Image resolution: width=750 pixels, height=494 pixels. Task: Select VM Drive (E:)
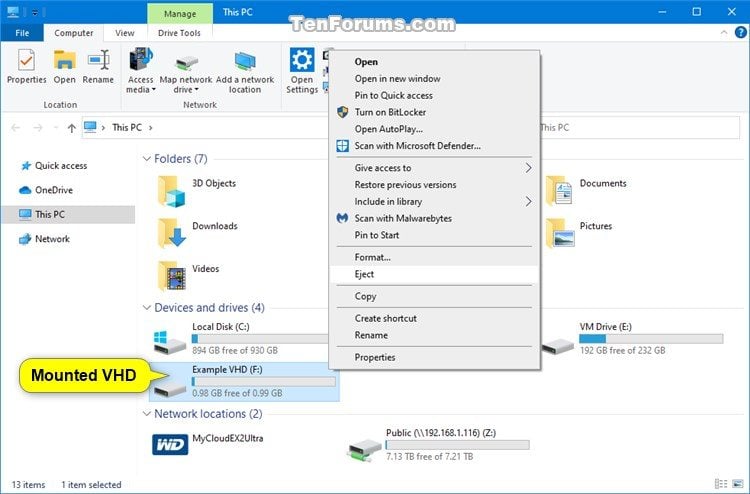632,338
